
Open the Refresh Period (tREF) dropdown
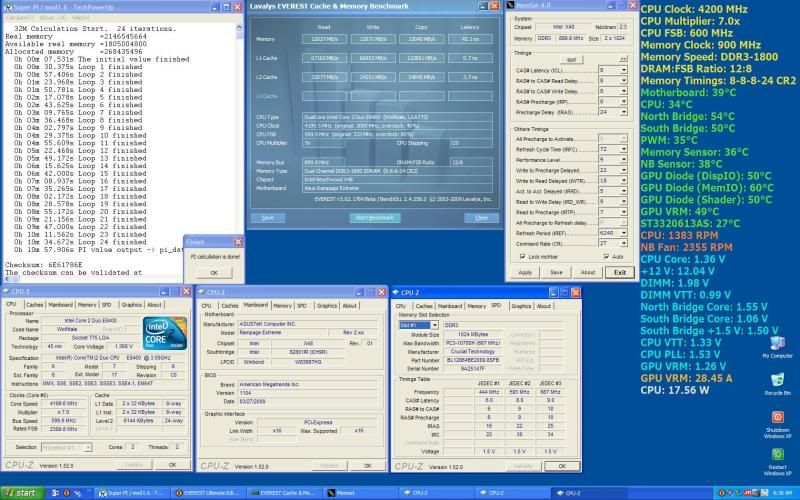point(623,233)
